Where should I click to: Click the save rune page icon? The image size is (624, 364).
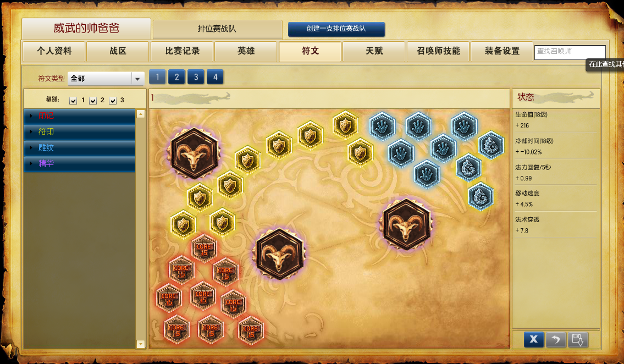point(578,339)
